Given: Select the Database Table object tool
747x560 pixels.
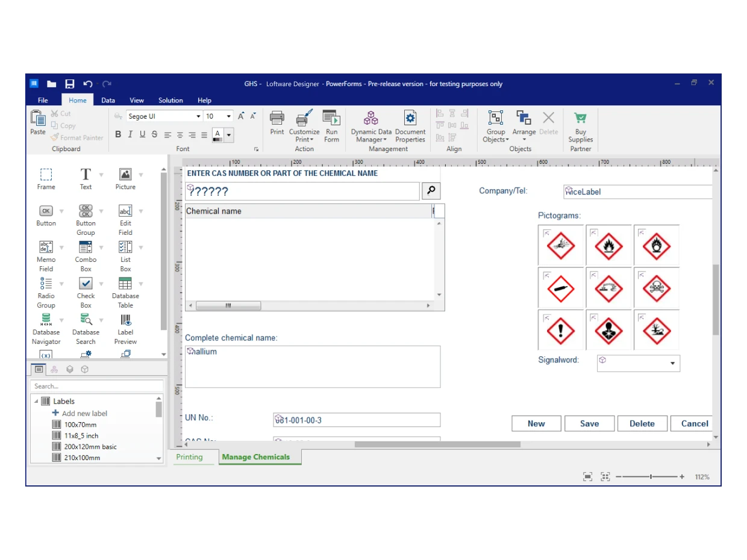Looking at the screenshot, I should 125,284.
